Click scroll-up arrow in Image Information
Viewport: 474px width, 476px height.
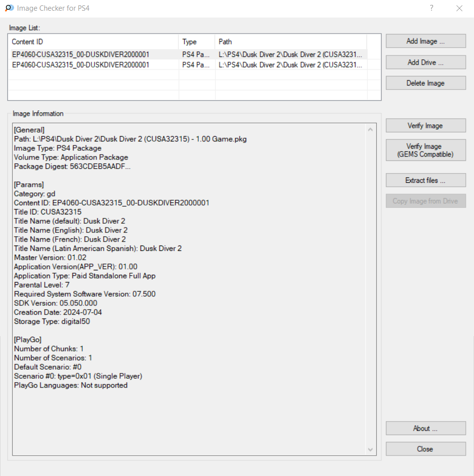coord(370,130)
